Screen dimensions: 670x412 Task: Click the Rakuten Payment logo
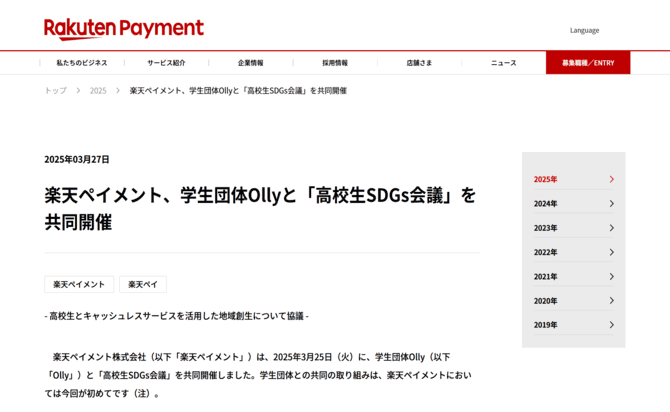coord(123,29)
